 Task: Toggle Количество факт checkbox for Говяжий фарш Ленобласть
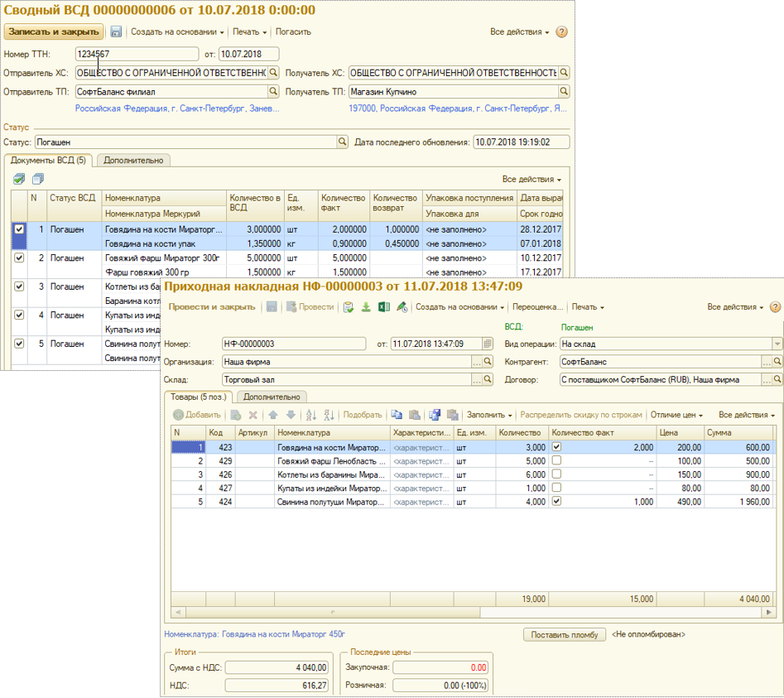coord(556,460)
